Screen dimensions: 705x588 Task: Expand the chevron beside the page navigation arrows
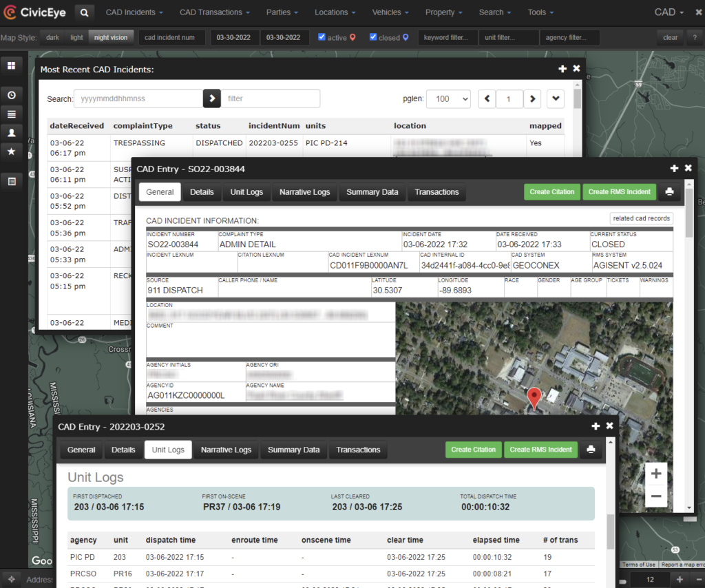tap(556, 99)
